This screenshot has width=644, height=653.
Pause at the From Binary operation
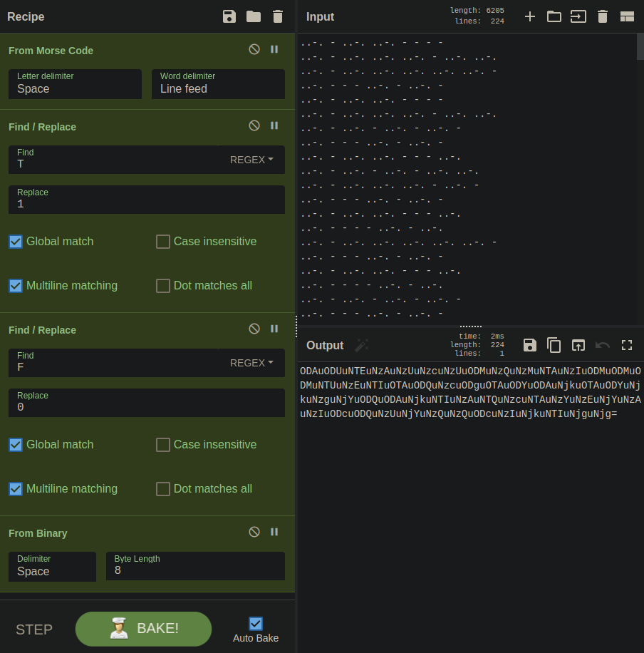(x=274, y=532)
